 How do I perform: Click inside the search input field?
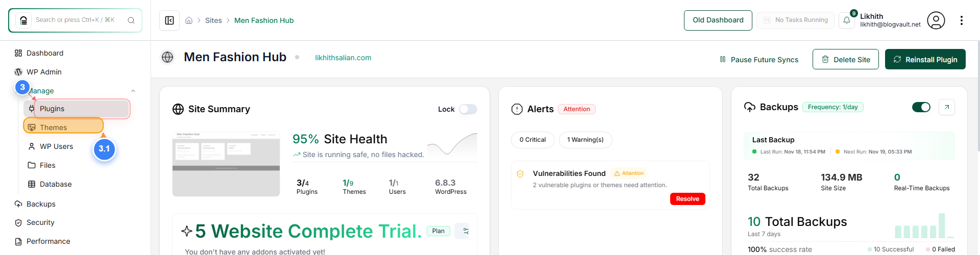point(75,20)
